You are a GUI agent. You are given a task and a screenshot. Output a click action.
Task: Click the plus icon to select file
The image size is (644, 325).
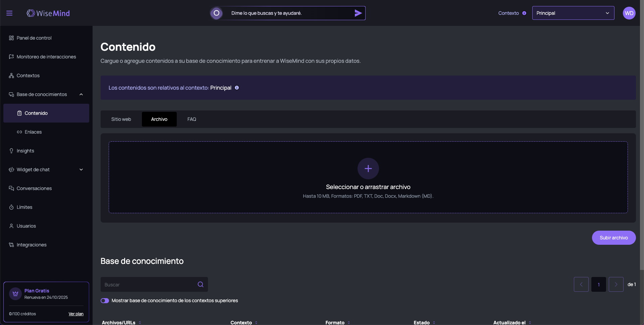tap(368, 169)
